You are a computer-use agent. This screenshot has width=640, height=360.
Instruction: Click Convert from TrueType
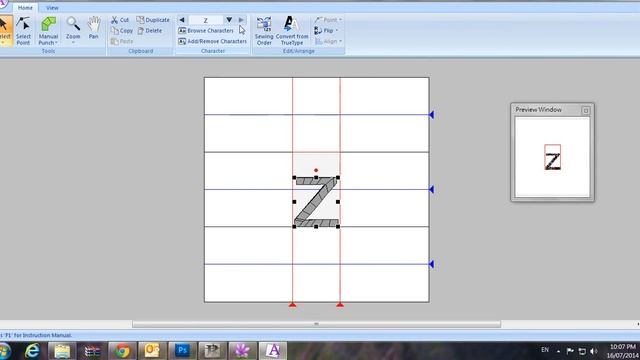[292, 31]
